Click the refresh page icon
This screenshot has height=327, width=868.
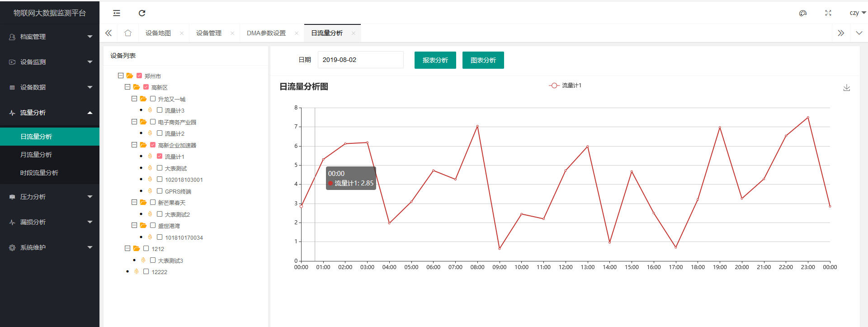142,13
